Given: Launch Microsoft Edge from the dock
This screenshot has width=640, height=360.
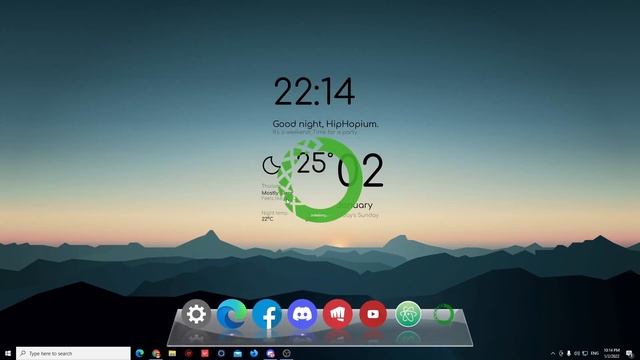Looking at the screenshot, I should pyautogui.click(x=231, y=314).
